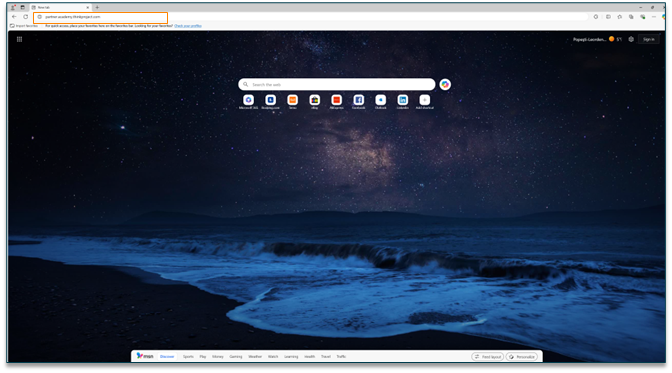Select the New tab tab
672x373 pixels.
pyautogui.click(x=60, y=7)
